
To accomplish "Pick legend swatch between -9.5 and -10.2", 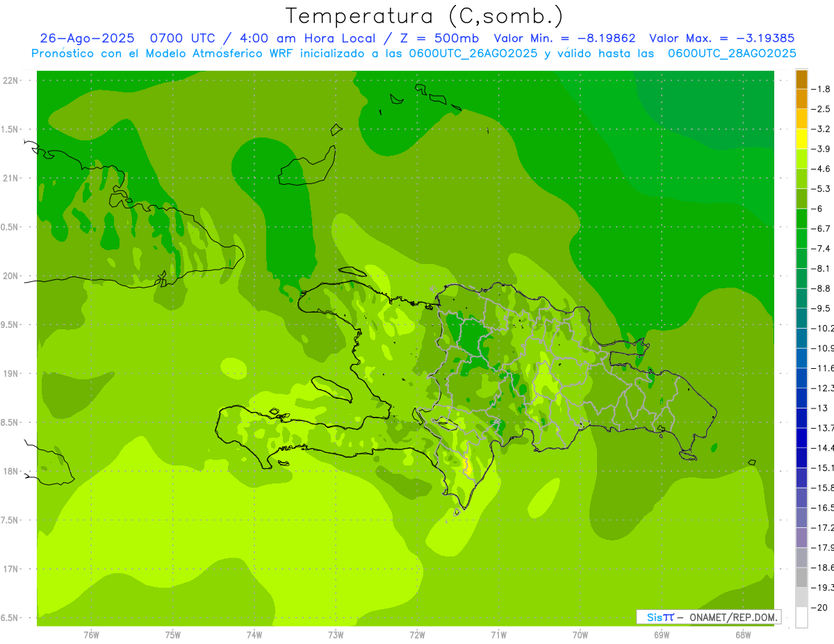I will pyautogui.click(x=801, y=318).
